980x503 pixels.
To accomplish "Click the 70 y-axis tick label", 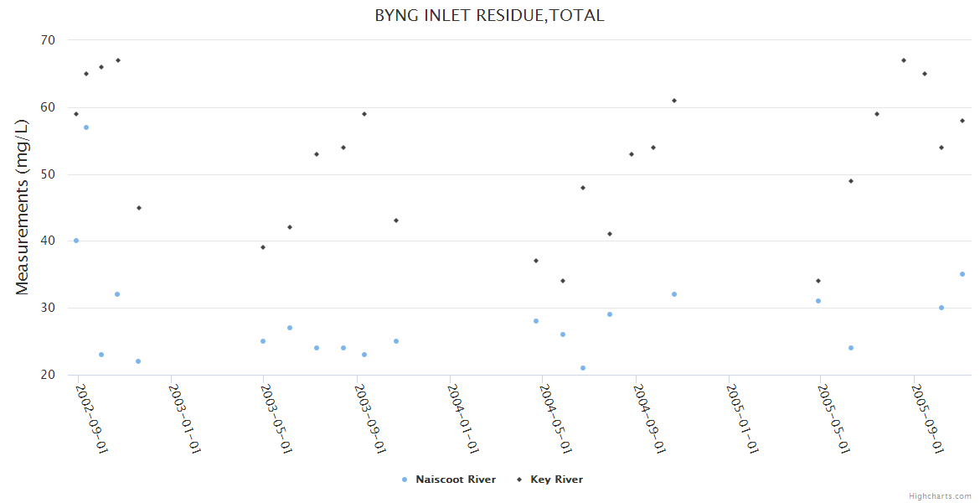I will 47,40.
